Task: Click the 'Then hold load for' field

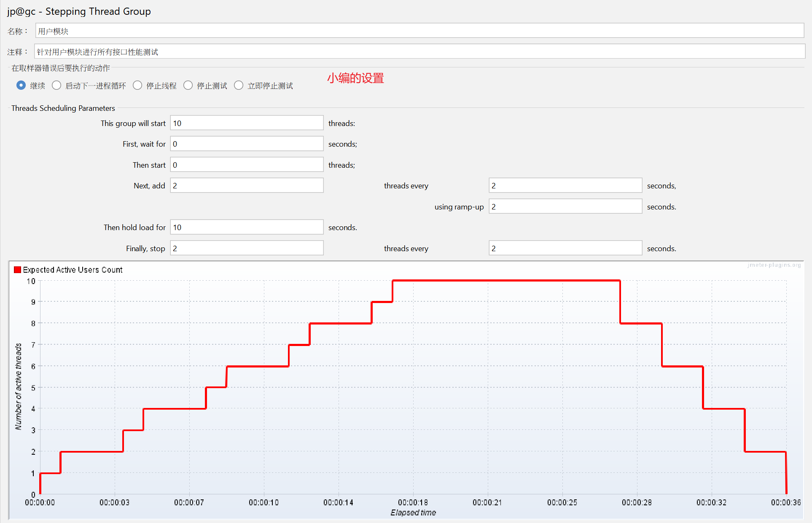Action: coord(247,227)
